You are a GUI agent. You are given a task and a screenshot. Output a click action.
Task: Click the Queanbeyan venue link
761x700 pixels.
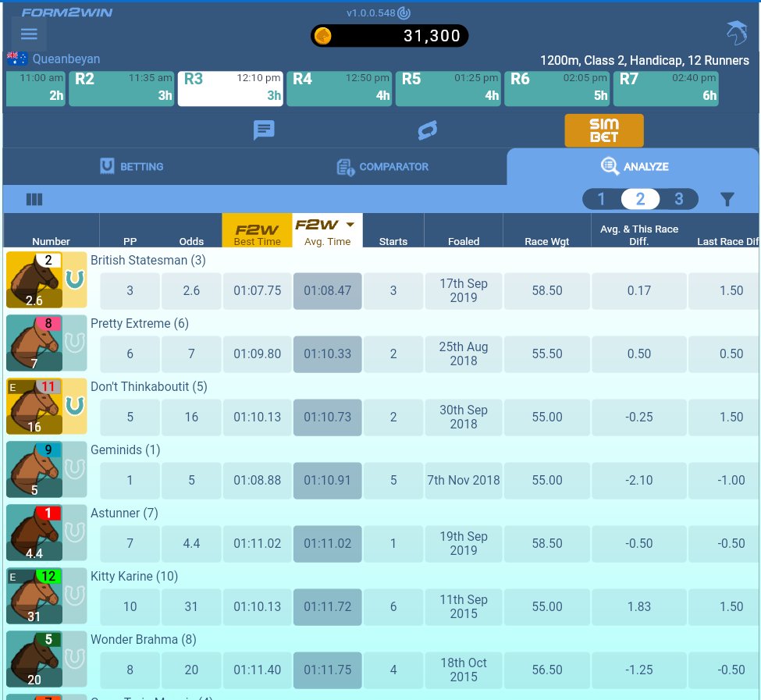[66, 59]
